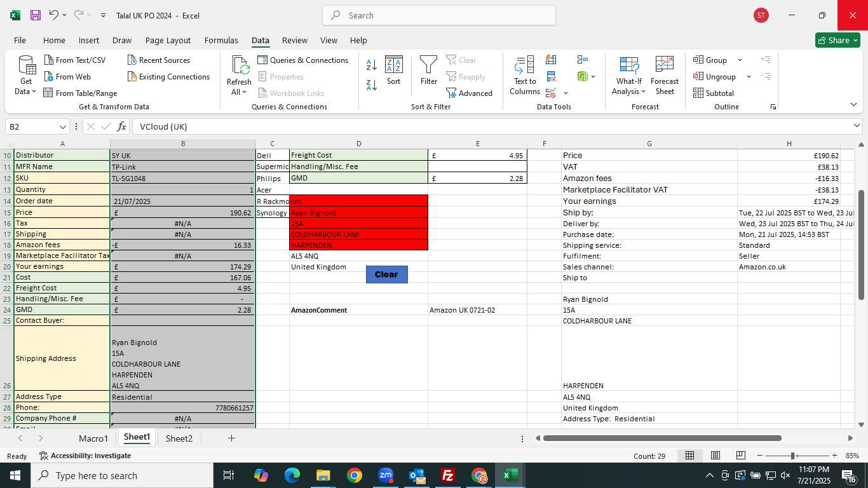Switch to Normal view in status bar
The height and width of the screenshot is (488, 868).
click(x=689, y=456)
